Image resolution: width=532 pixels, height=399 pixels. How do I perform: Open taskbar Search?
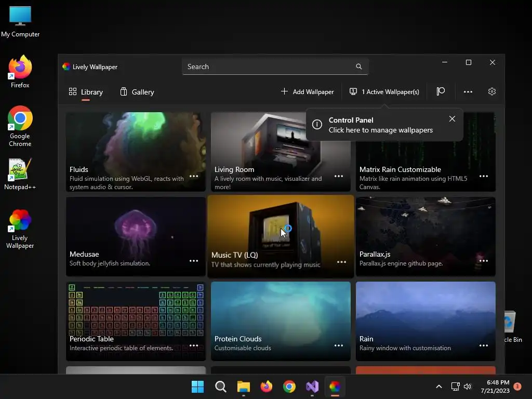(x=220, y=387)
